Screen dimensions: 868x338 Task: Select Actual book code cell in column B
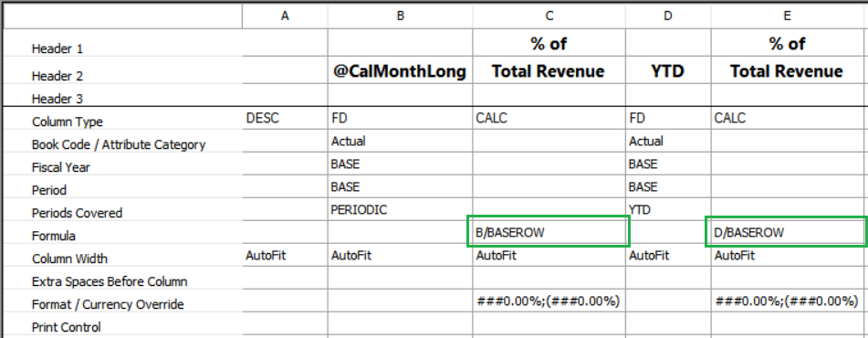(401, 142)
